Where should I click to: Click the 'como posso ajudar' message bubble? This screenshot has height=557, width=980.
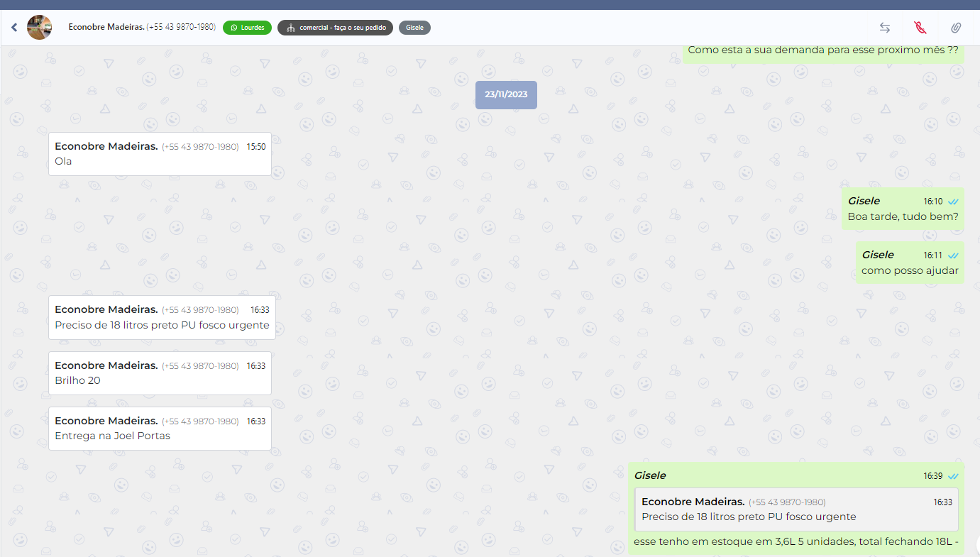pos(910,263)
